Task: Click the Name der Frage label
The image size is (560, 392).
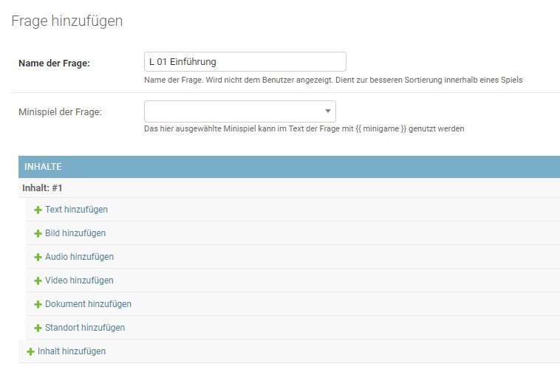Action: pos(54,63)
